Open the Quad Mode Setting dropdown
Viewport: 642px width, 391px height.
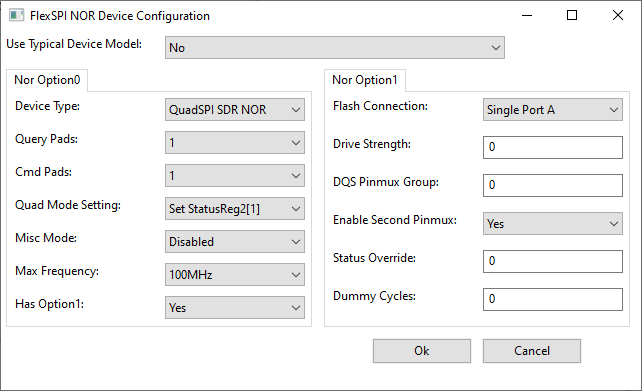pos(235,208)
